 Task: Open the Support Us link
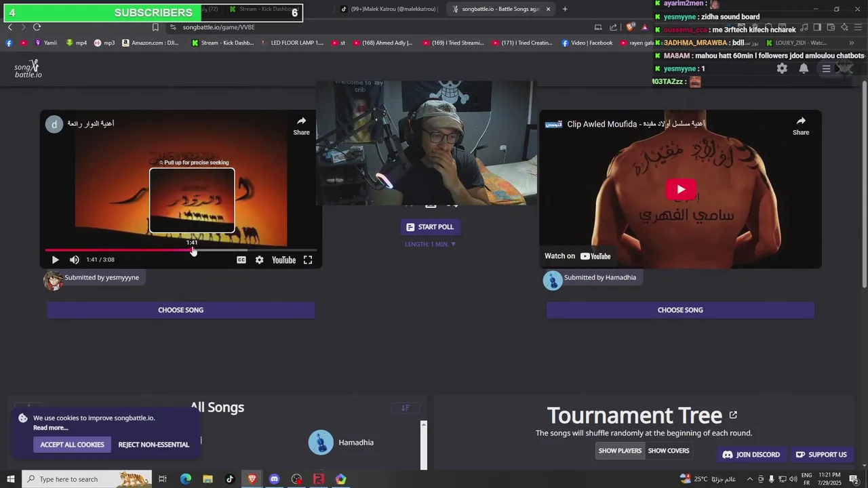click(x=821, y=455)
